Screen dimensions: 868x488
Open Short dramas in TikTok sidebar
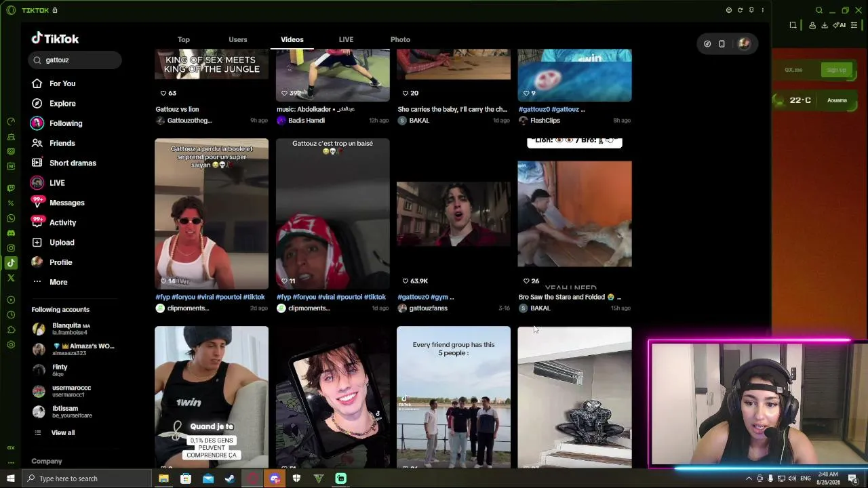point(64,163)
